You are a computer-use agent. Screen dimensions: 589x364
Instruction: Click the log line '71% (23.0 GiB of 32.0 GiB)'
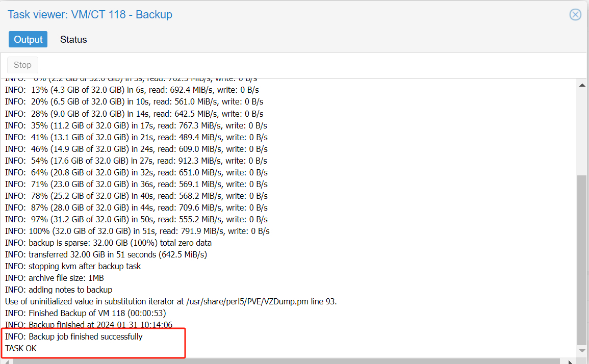pyautogui.click(x=136, y=184)
